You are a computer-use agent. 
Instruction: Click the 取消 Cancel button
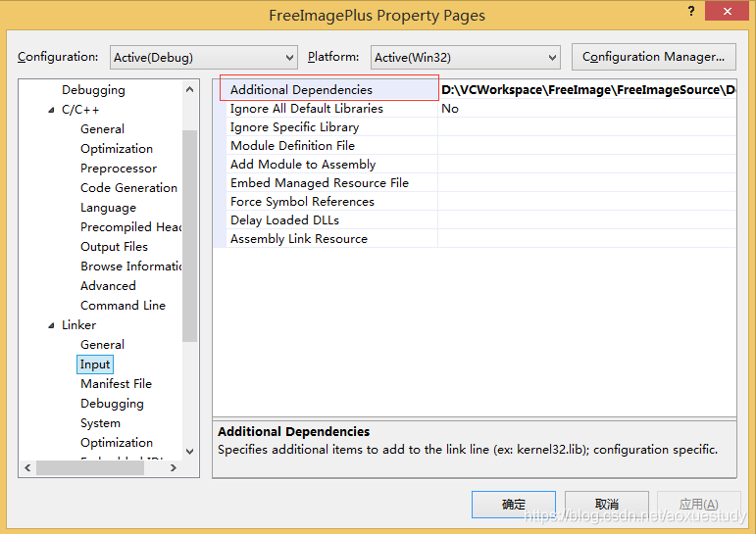[x=607, y=505]
